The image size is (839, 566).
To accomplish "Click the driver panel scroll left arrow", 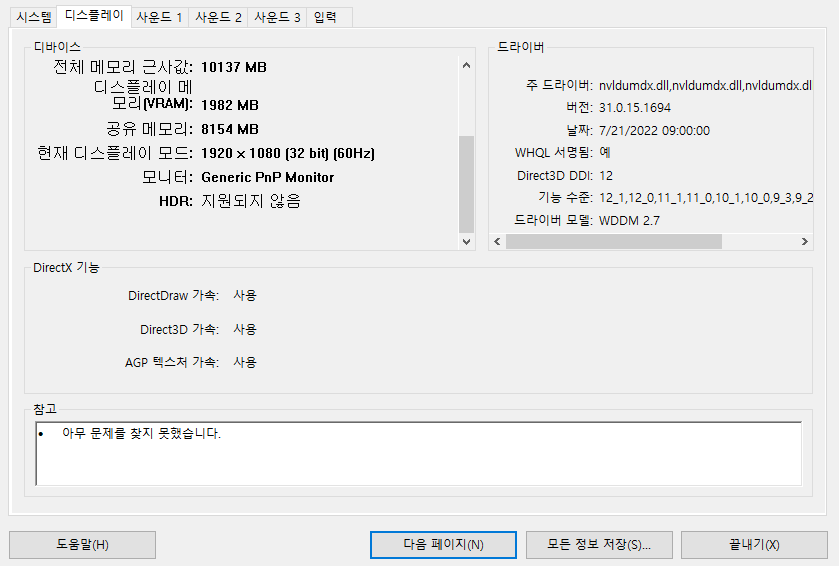I will (497, 242).
